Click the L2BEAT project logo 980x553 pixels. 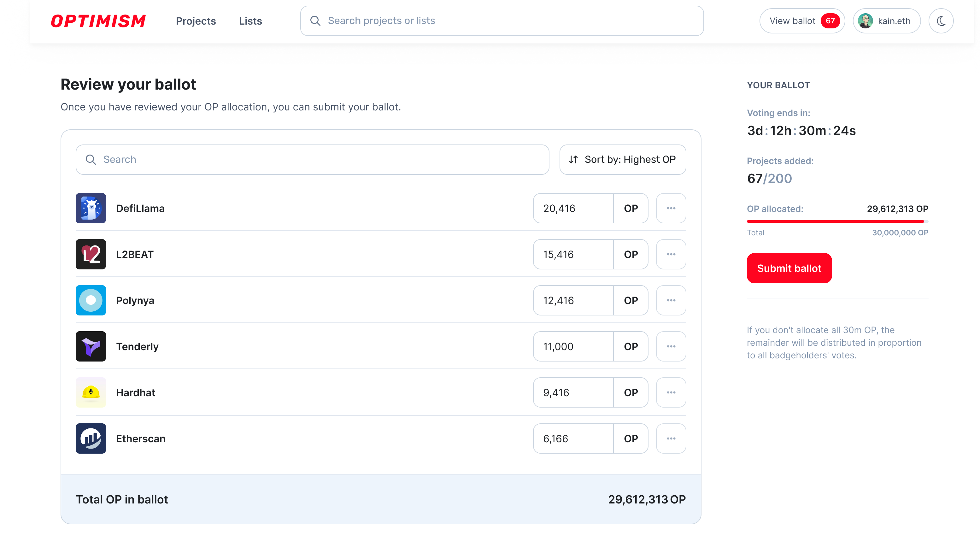91,254
